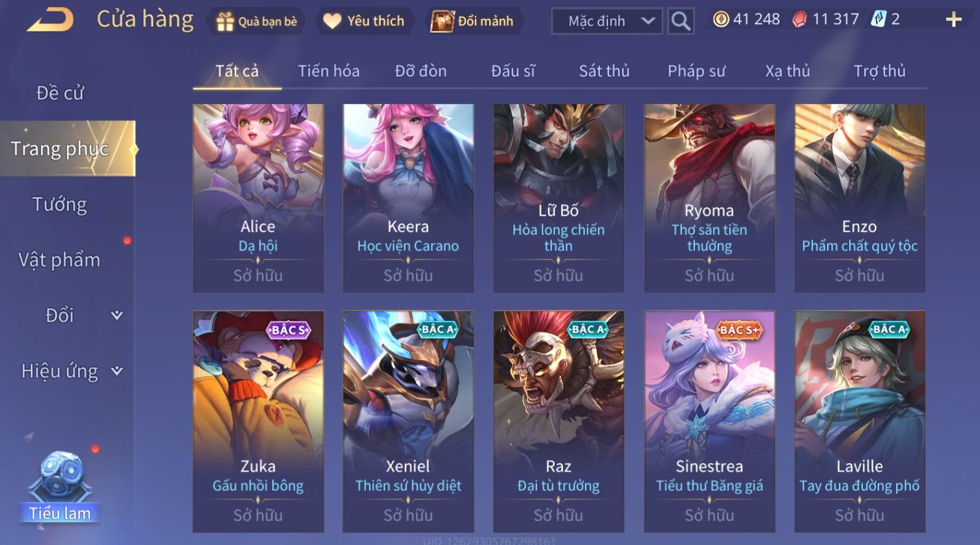
Task: Go to Đề cử in sidebar
Action: pyautogui.click(x=60, y=93)
